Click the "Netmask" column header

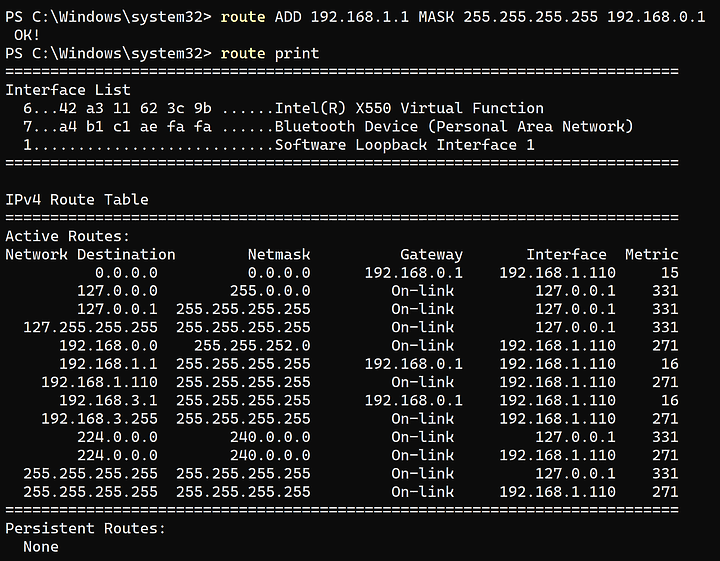(279, 254)
